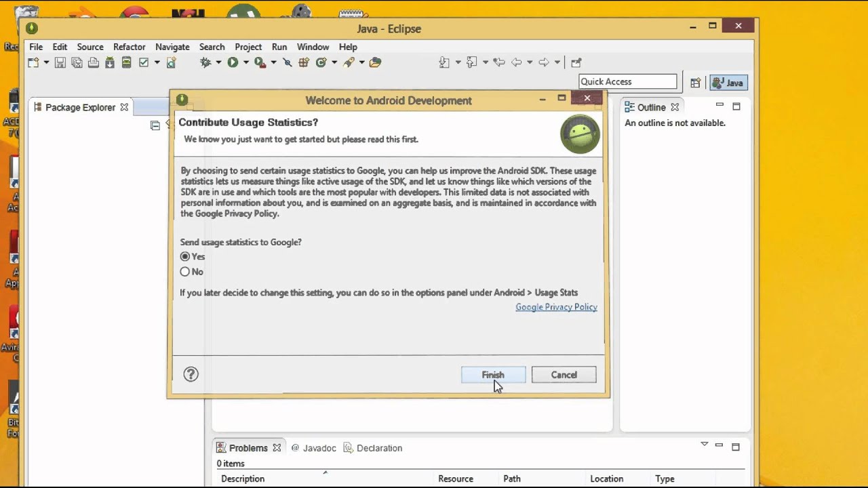The image size is (868, 488).
Task: Click the Debug bug icon in toolbar
Action: [205, 62]
